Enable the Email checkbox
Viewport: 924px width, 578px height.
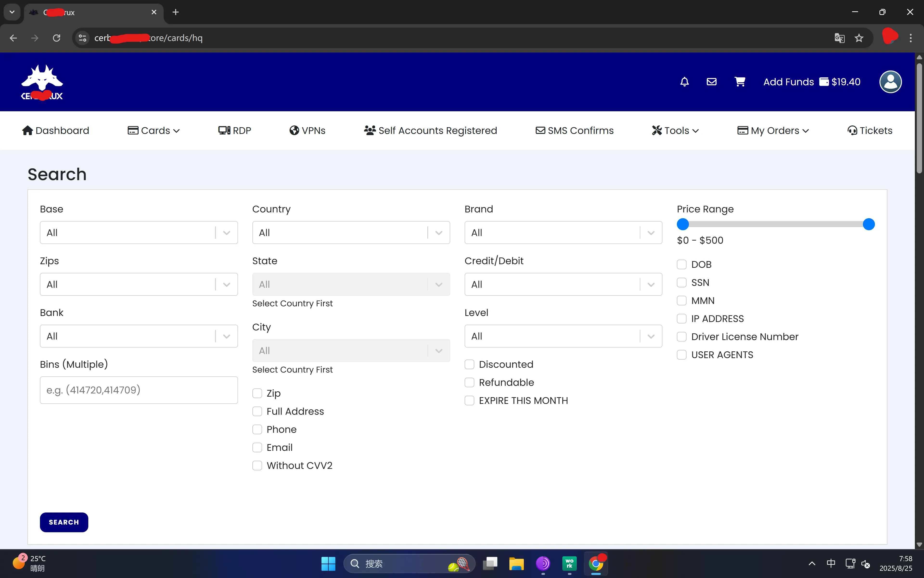tap(257, 447)
